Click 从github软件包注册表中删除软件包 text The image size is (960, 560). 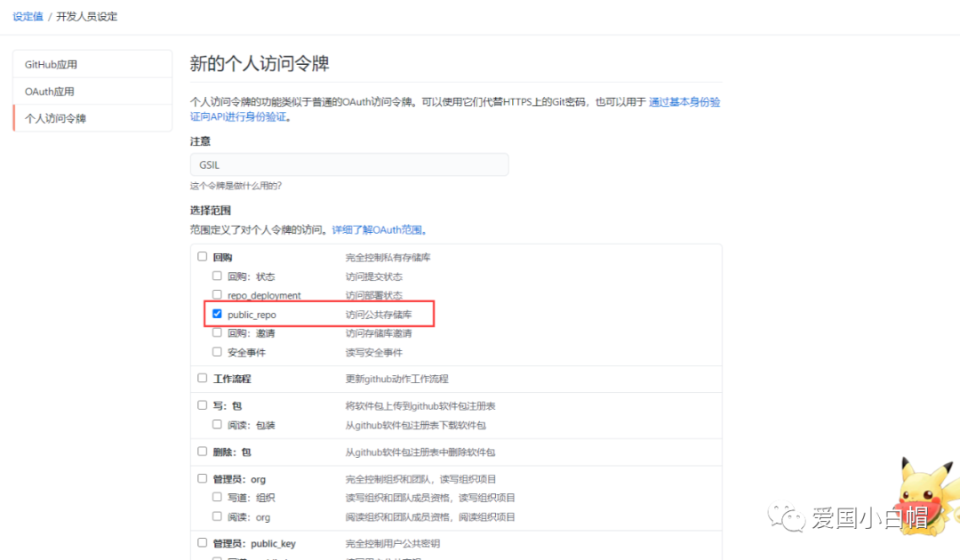coord(420,452)
